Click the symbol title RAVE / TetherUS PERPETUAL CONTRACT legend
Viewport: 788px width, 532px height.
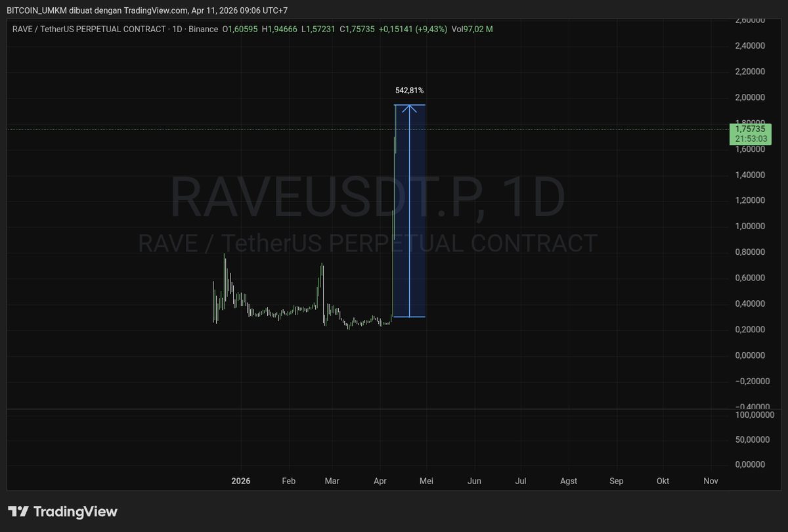pos(91,29)
